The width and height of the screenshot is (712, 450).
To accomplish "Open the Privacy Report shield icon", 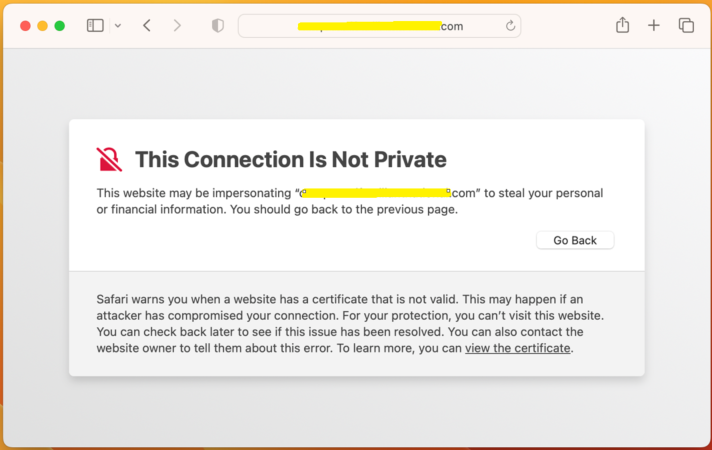I will point(217,26).
